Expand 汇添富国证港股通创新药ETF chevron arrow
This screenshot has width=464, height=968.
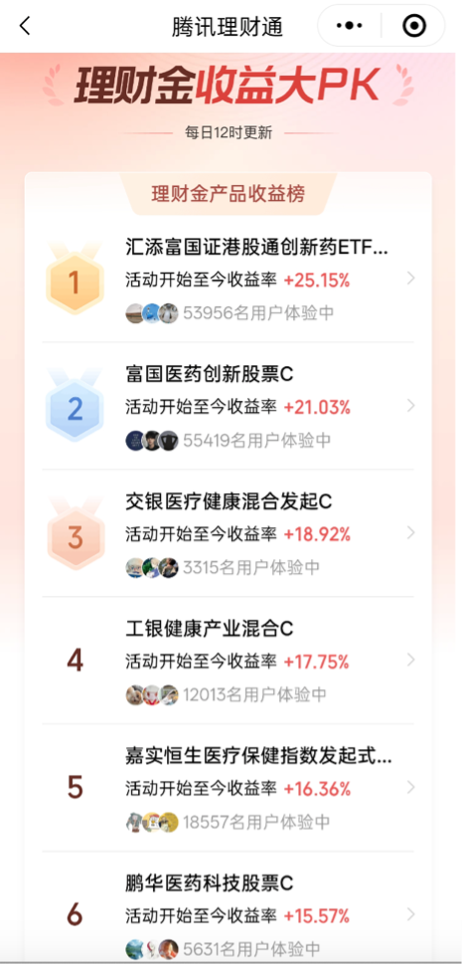tap(411, 278)
